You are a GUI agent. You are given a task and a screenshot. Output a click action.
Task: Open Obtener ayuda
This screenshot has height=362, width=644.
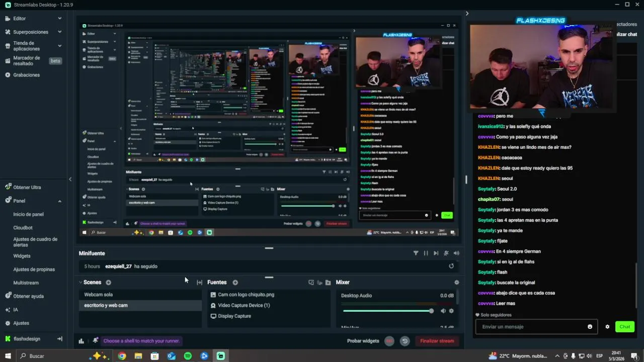28,296
